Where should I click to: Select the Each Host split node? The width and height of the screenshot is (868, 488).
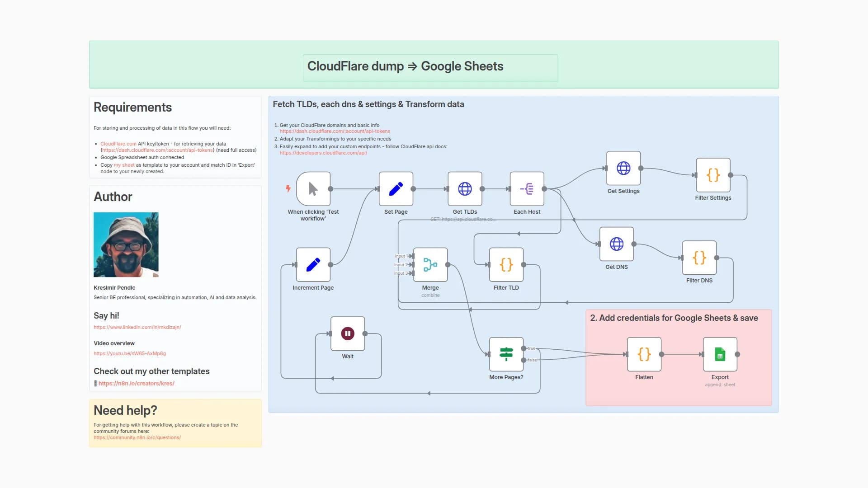coord(527,189)
